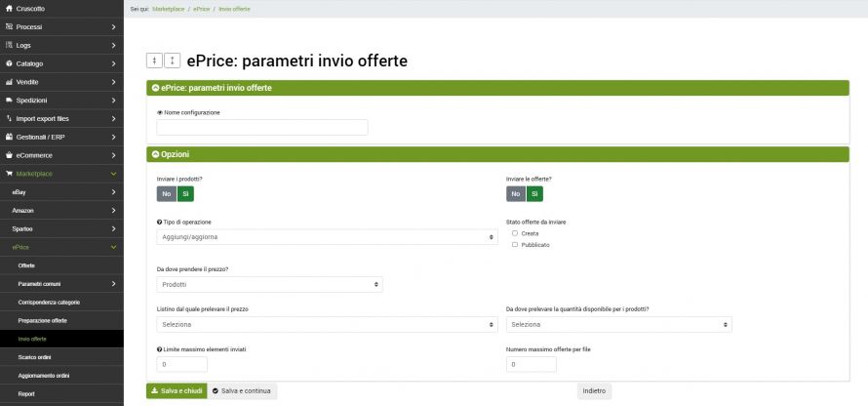Click the Marketplace cart icon

pos(9,174)
